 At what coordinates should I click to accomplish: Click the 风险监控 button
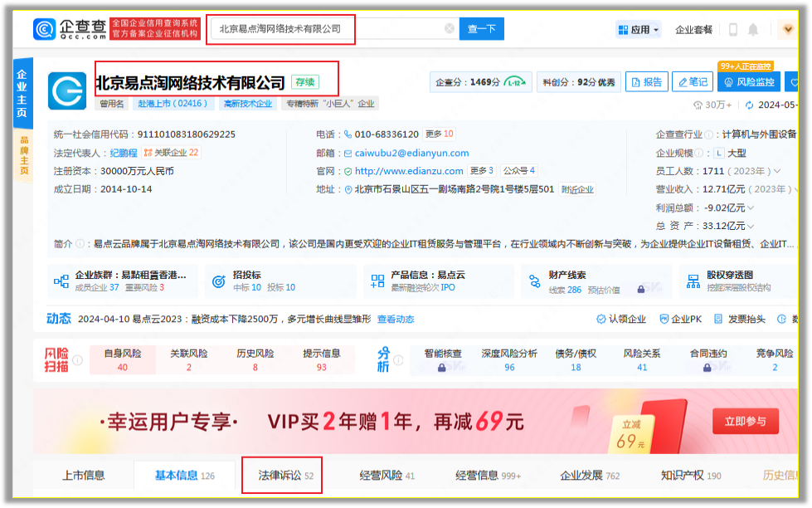coord(749,82)
